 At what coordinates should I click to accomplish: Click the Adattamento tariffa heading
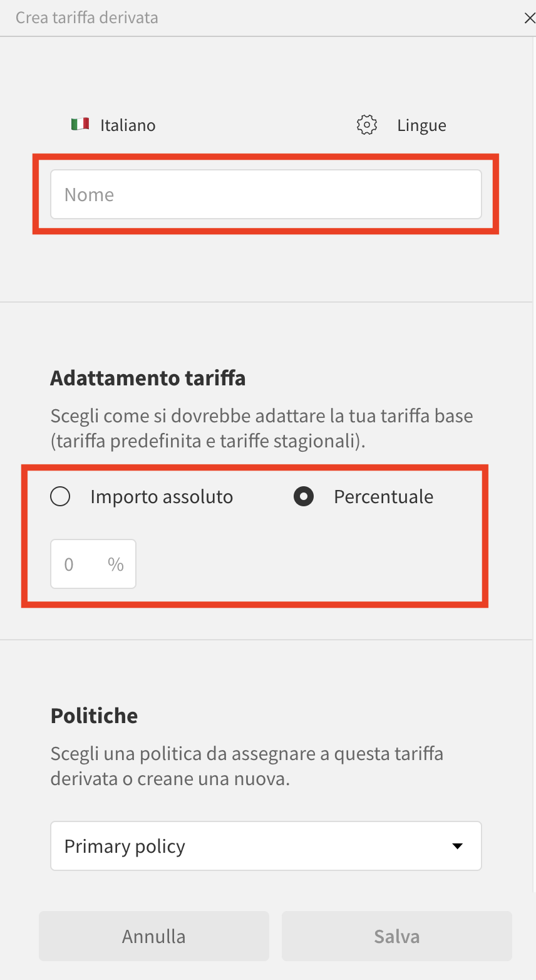coord(148,378)
